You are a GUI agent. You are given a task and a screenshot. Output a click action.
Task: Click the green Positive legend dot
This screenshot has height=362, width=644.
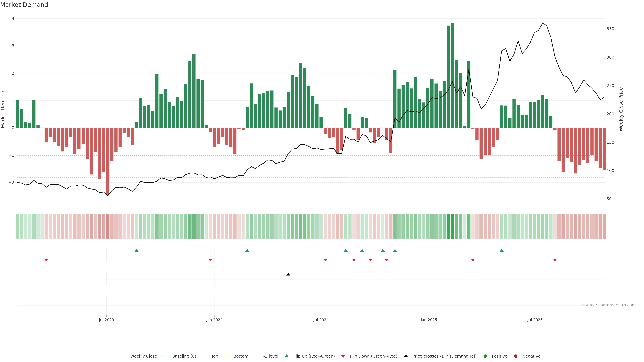[x=485, y=356]
